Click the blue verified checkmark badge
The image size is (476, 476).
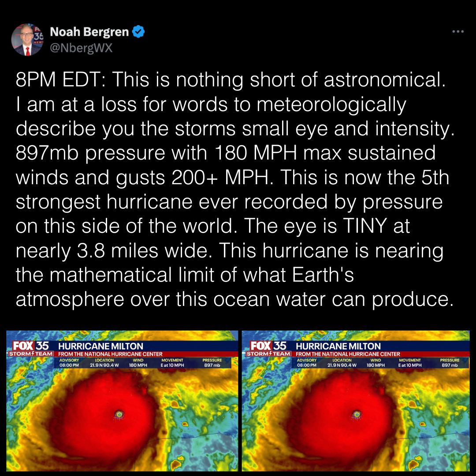pyautogui.click(x=139, y=32)
